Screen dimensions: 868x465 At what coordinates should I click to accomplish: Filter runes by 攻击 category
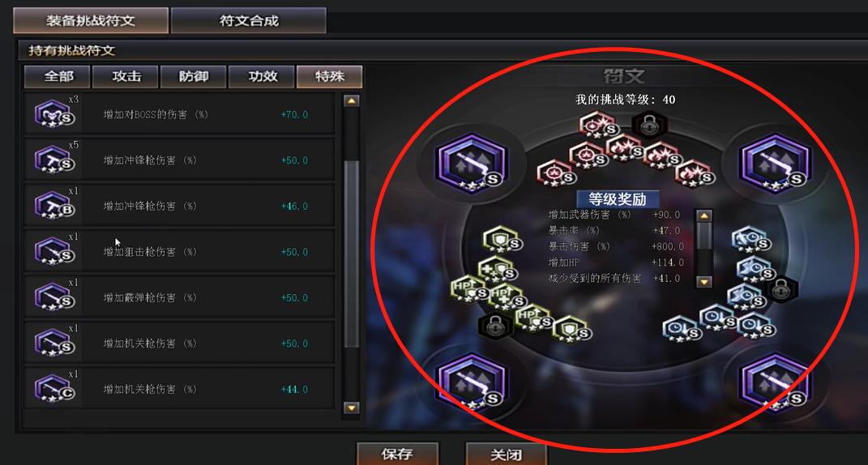click(x=126, y=76)
